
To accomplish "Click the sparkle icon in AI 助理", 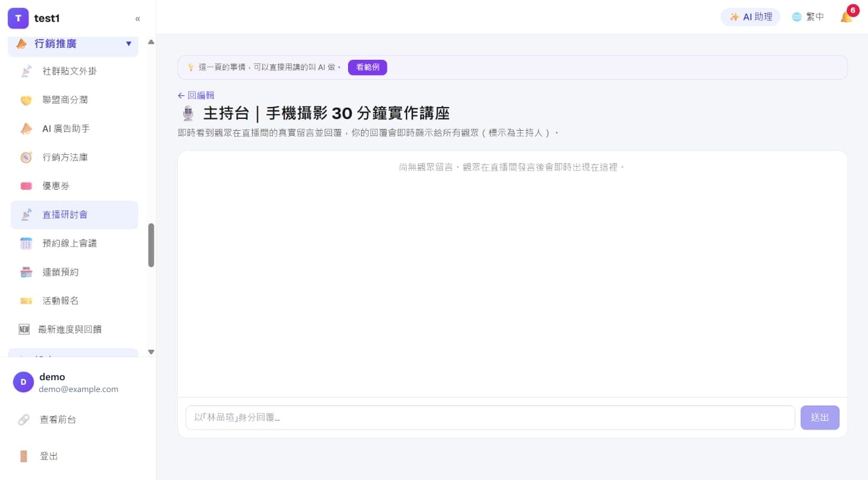I will coord(734,17).
